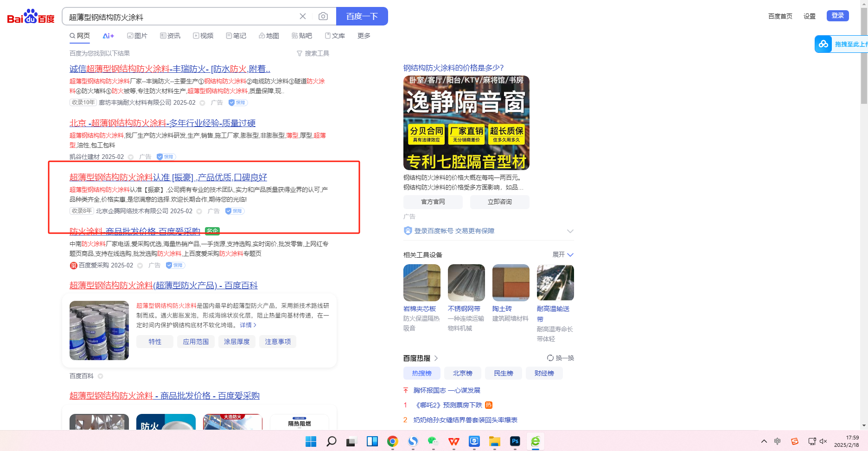Click the 涂层厚度 Baike section button
868x451 pixels.
pos(237,342)
